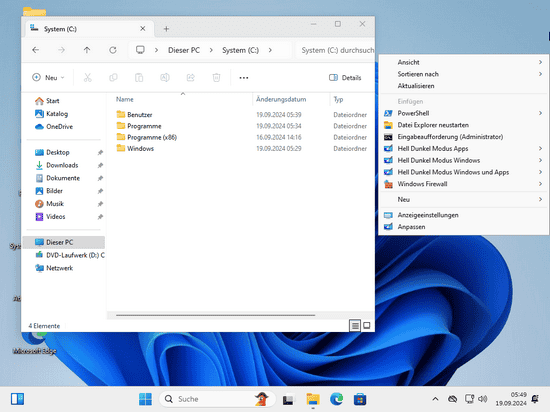This screenshot has width=550, height=412.
Task: Click the taskbar Suche search box
Action: click(x=217, y=399)
